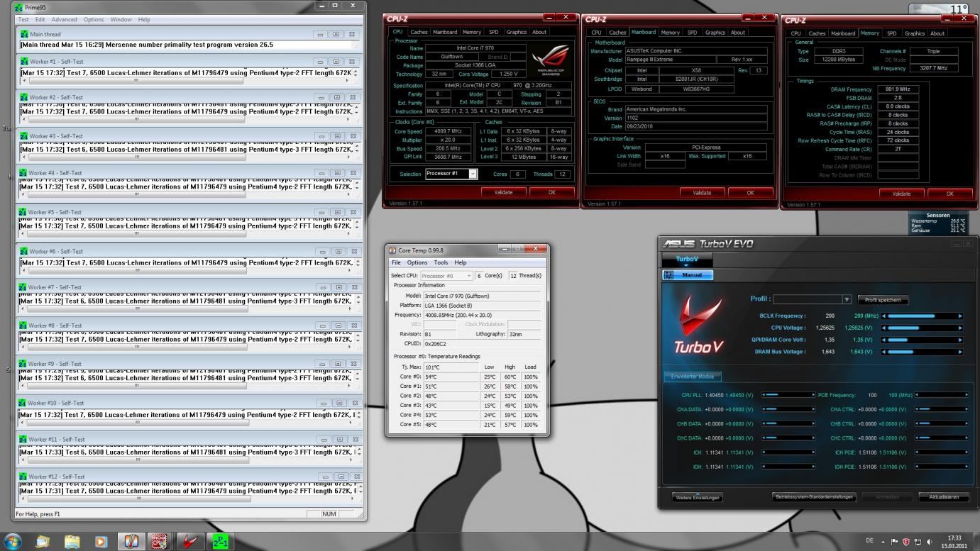This screenshot has height=551, width=980.
Task: Click the Action Center flag tray icon
Action: [x=894, y=542]
